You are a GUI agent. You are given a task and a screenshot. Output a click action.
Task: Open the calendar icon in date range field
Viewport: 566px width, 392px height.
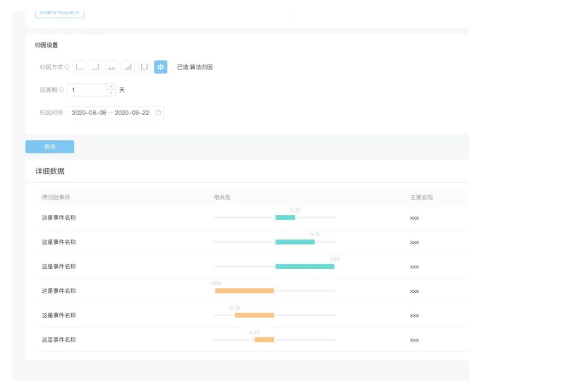(x=158, y=113)
